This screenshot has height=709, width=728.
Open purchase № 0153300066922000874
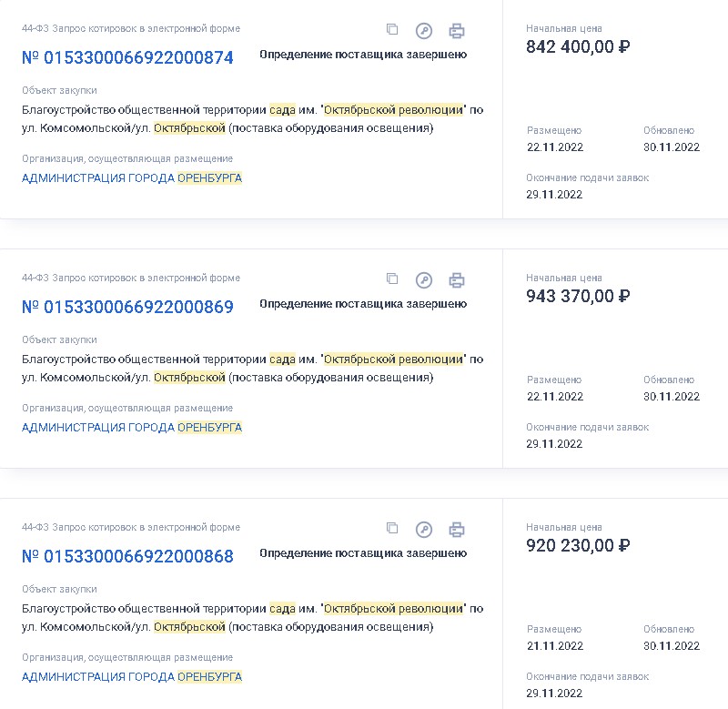pyautogui.click(x=127, y=57)
